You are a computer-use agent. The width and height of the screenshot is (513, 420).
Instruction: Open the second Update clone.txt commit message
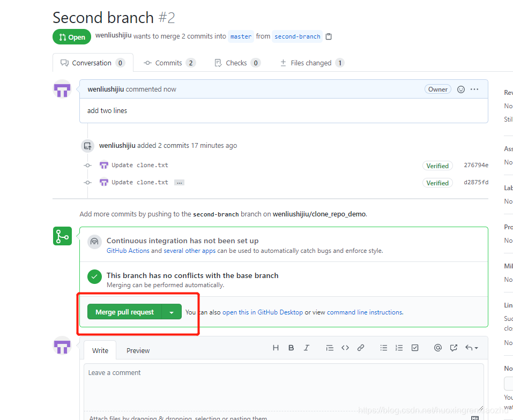(x=140, y=182)
